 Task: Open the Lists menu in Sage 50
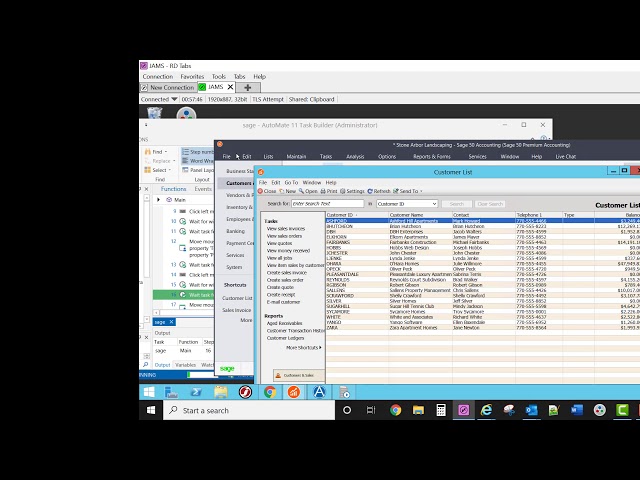click(268, 156)
